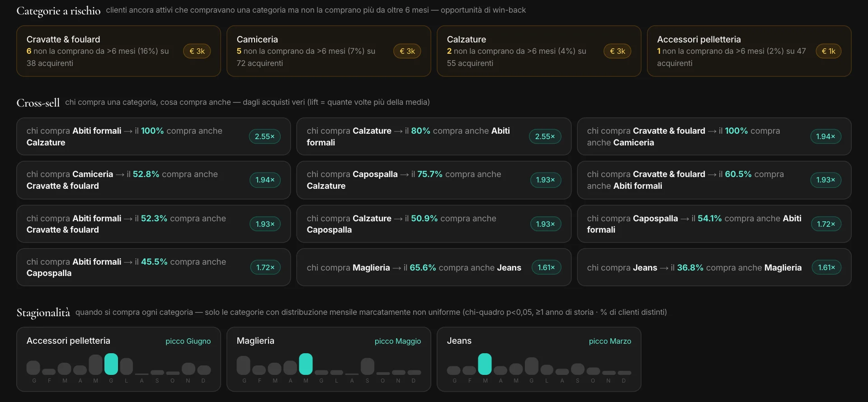The width and height of the screenshot is (868, 402).
Task: Click the 1.61× badge on Jeans → Maglieria
Action: 826,267
